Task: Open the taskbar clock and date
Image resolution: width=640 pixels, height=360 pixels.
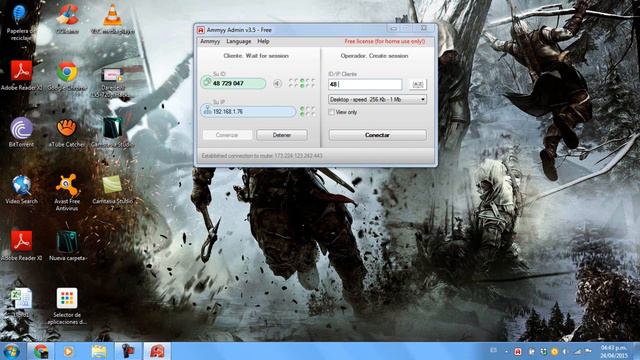Action: (613, 351)
